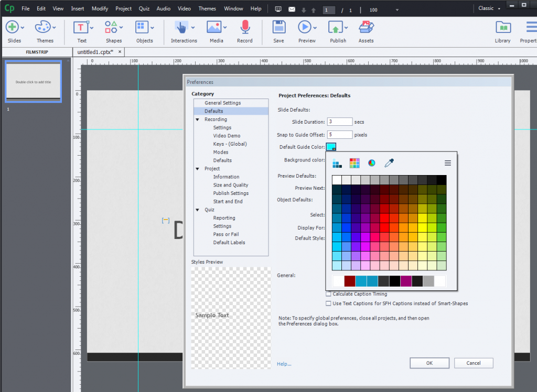Click the Slides add icon

12,27
